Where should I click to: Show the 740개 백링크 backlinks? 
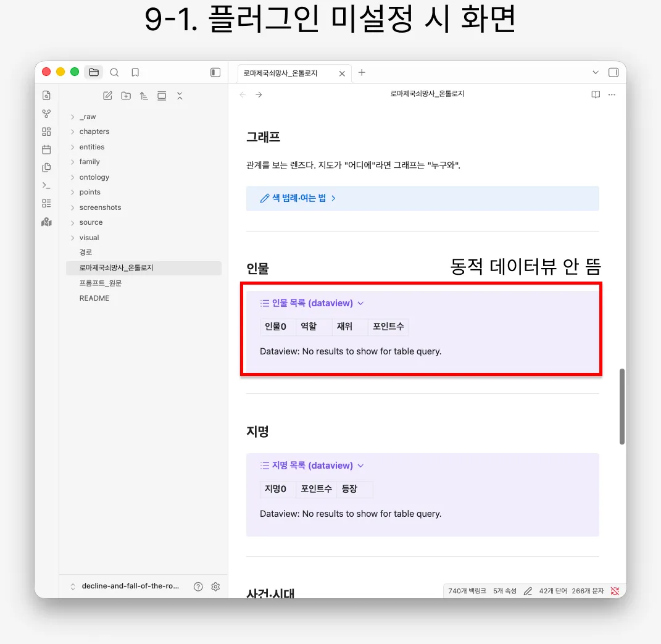467,592
